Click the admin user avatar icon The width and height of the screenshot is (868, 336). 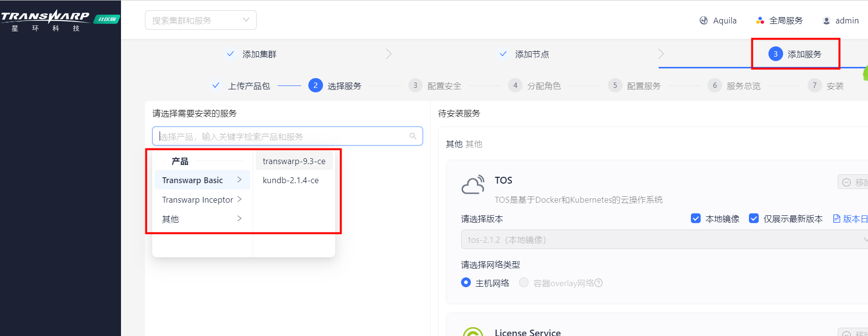(827, 21)
